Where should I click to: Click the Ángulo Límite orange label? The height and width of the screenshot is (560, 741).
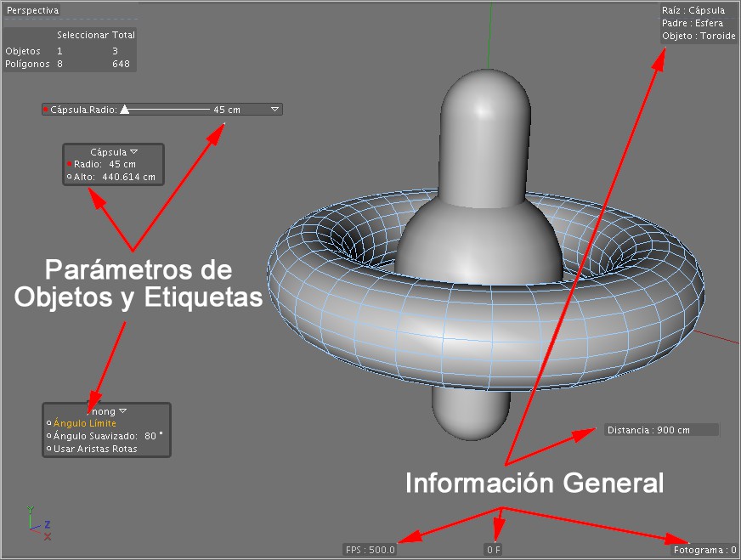click(85, 423)
